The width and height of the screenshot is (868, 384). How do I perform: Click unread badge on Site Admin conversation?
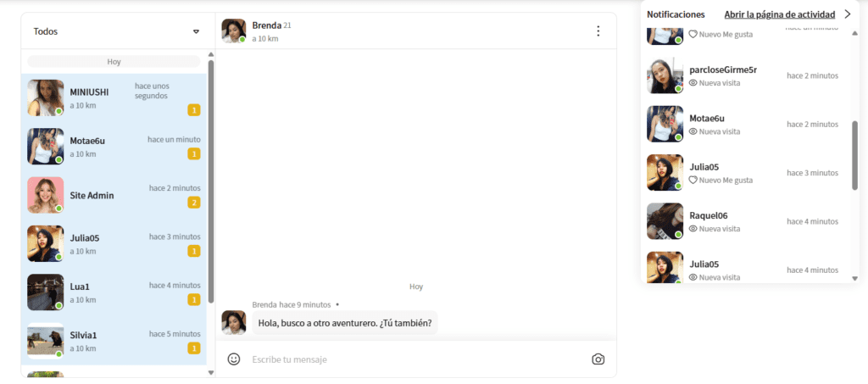point(194,203)
